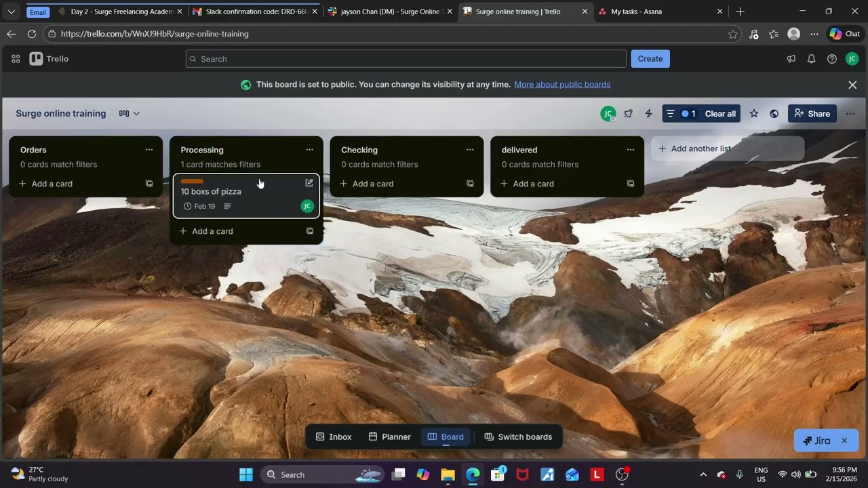Viewport: 868px width, 488px height.
Task: Switch to the My tasks Asana browser tab
Action: click(x=661, y=12)
